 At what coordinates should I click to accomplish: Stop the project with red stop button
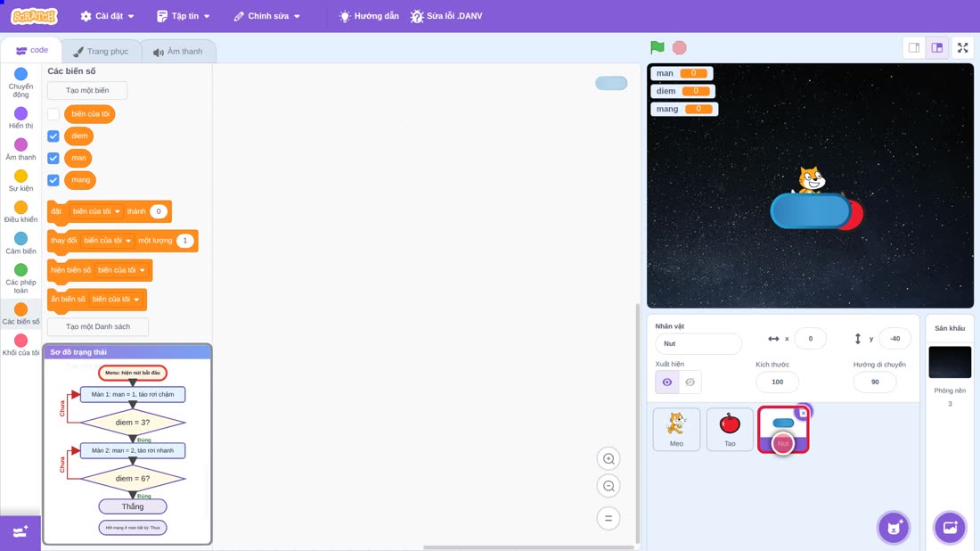[x=680, y=47]
